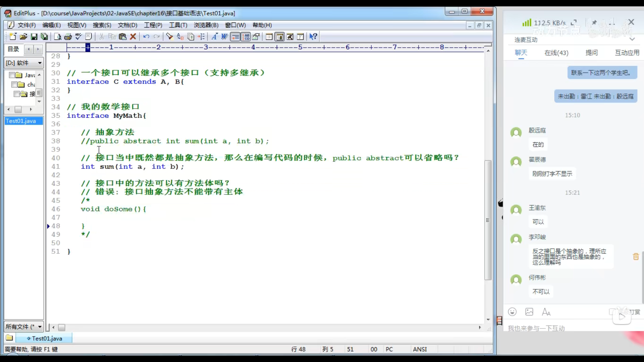The height and width of the screenshot is (362, 644).
Task: Toggle the checkbox beside chat send area
Action: pos(612,312)
